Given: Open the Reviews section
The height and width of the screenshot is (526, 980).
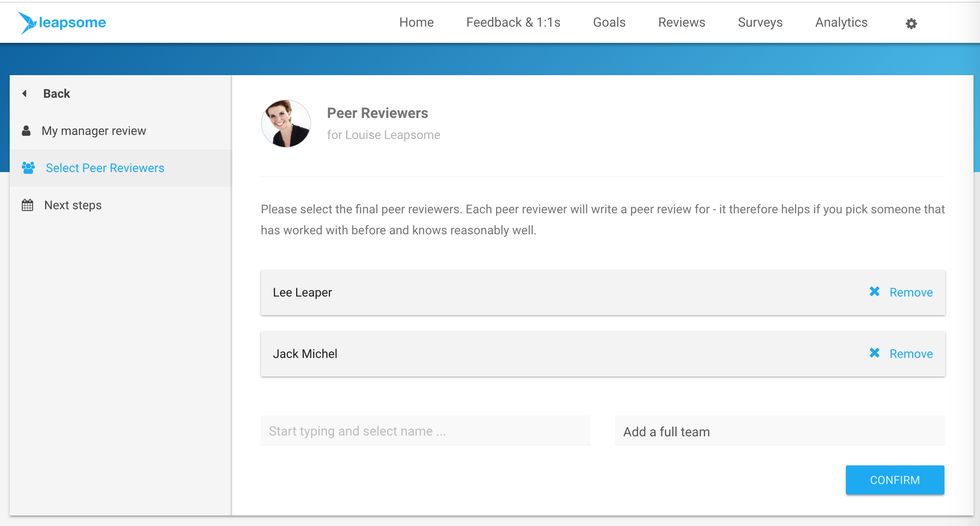Looking at the screenshot, I should pyautogui.click(x=682, y=22).
